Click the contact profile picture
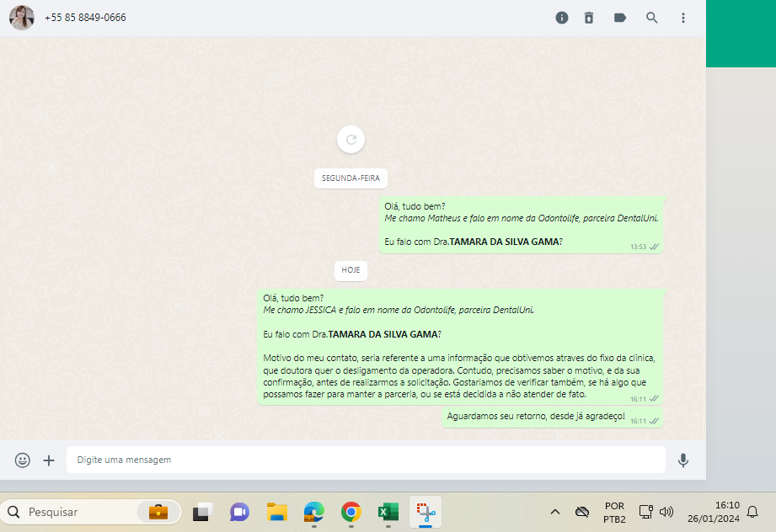 pyautogui.click(x=22, y=18)
